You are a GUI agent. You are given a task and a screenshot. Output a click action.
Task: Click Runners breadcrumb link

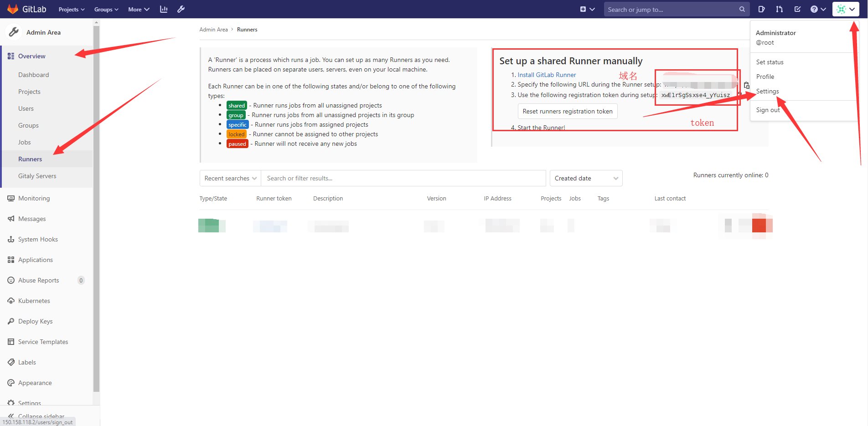click(x=247, y=30)
